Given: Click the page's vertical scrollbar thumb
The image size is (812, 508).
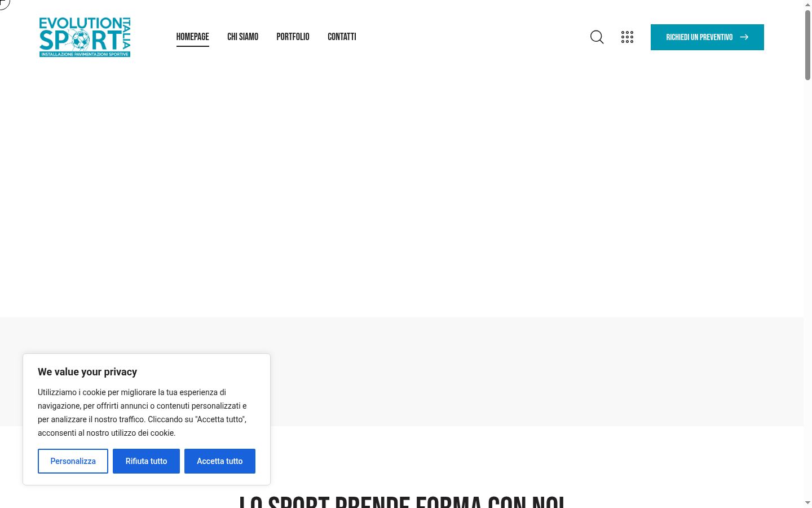Looking at the screenshot, I should point(807,45).
